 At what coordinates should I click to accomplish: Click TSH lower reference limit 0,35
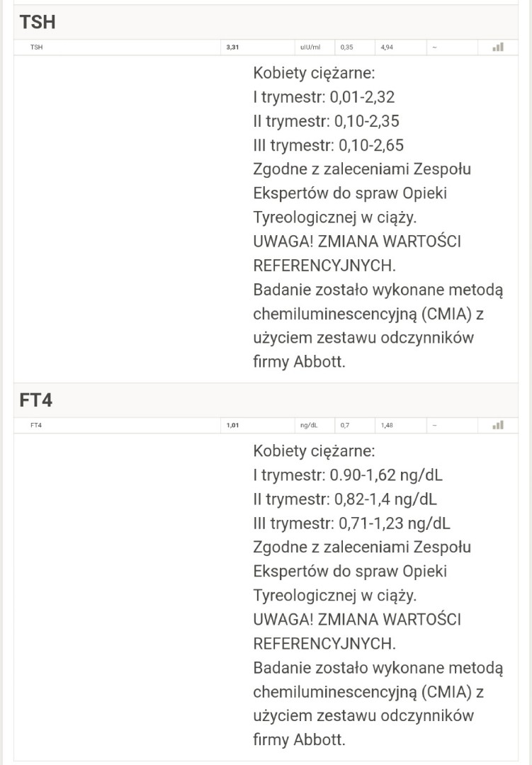(x=346, y=47)
